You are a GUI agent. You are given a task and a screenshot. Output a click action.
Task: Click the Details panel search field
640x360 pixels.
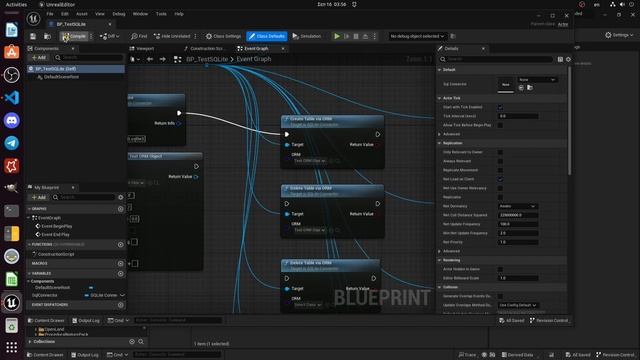click(x=496, y=59)
